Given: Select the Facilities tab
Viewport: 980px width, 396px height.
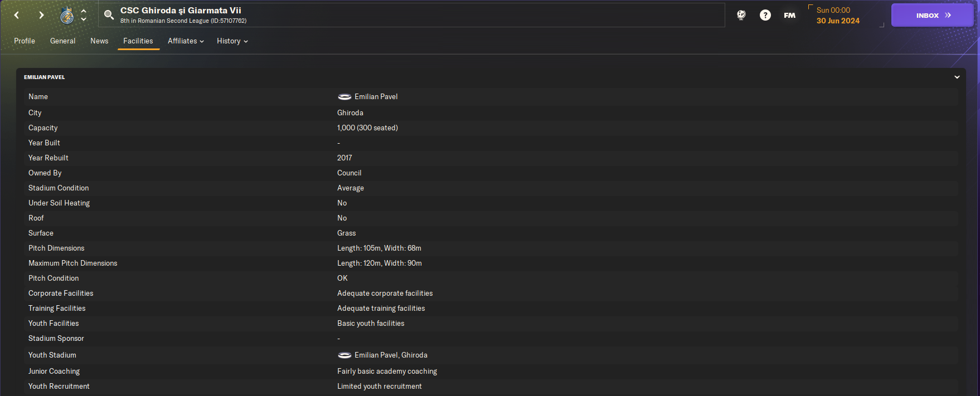Looking at the screenshot, I should click(138, 41).
